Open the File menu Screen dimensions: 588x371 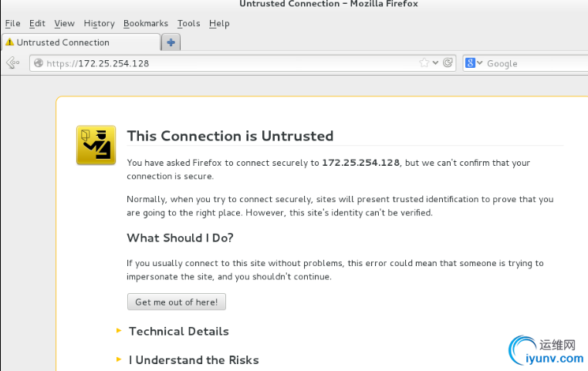coord(13,23)
